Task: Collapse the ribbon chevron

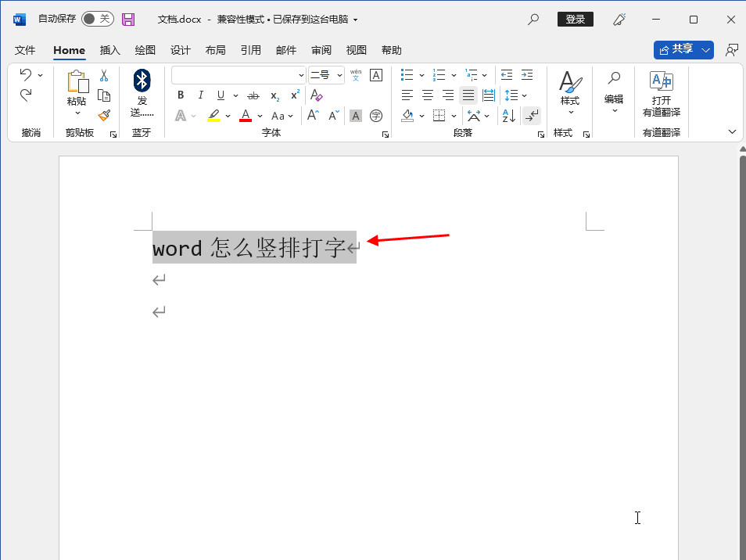Action: 732,132
